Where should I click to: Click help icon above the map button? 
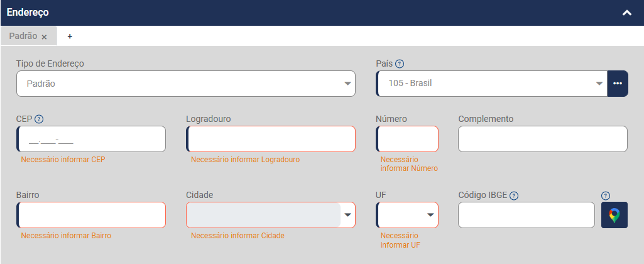[x=606, y=195]
